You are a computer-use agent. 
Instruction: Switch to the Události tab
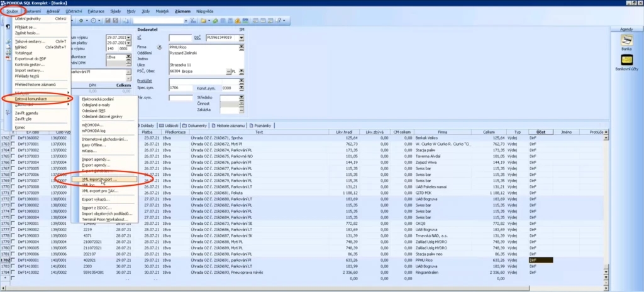pyautogui.click(x=169, y=126)
